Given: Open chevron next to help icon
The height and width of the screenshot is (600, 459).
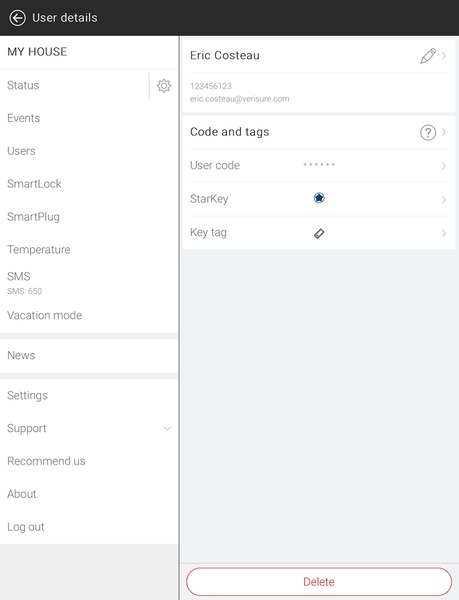Looking at the screenshot, I should coord(444,132).
